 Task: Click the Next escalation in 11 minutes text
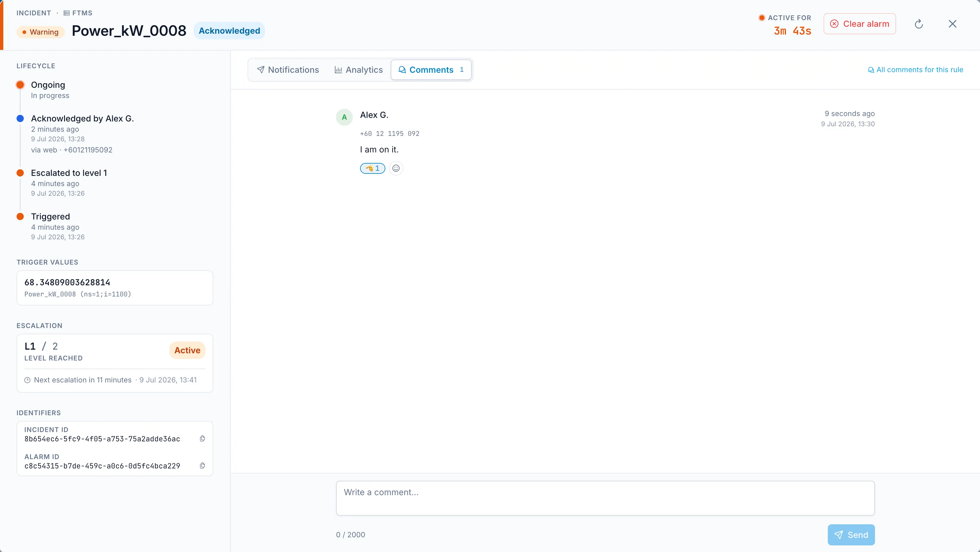[82, 380]
